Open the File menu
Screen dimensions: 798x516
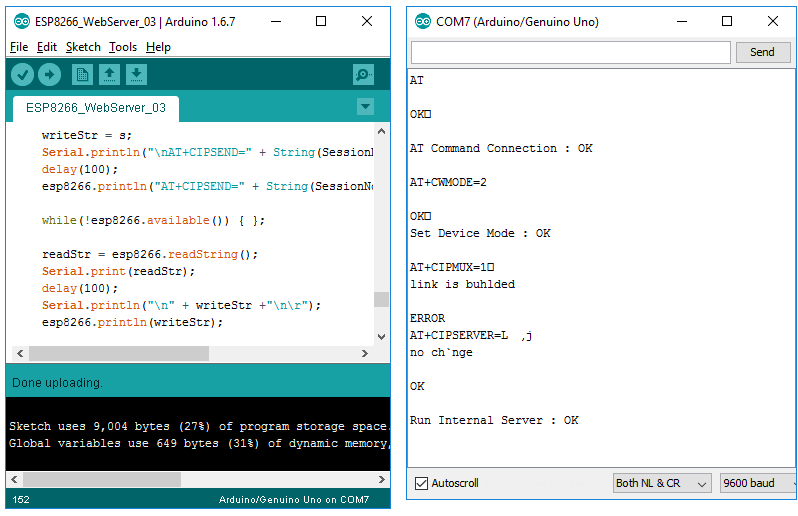19,47
